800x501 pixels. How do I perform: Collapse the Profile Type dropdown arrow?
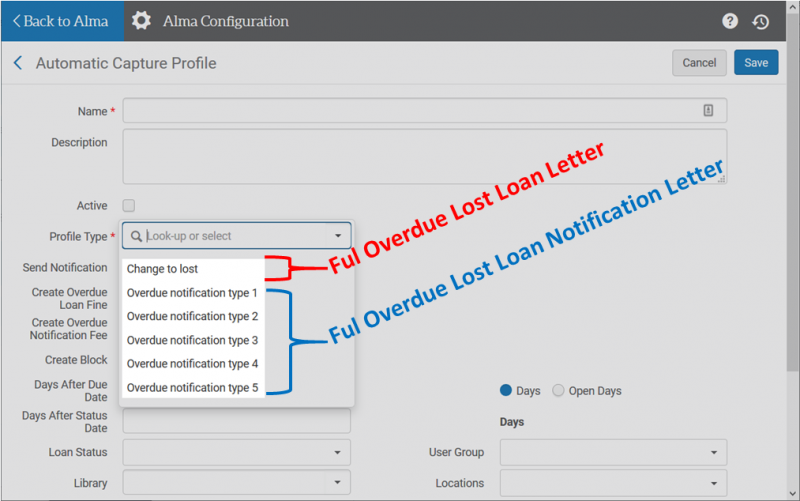coord(338,236)
